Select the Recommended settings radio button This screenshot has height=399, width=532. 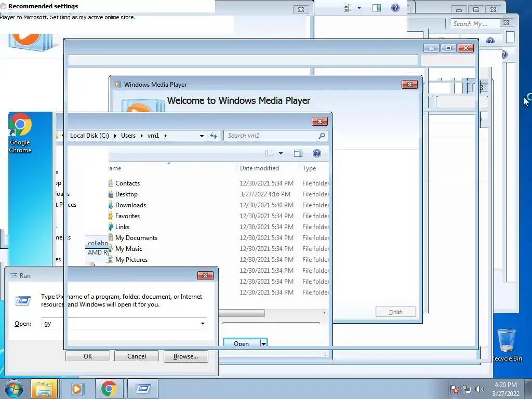[4, 6]
